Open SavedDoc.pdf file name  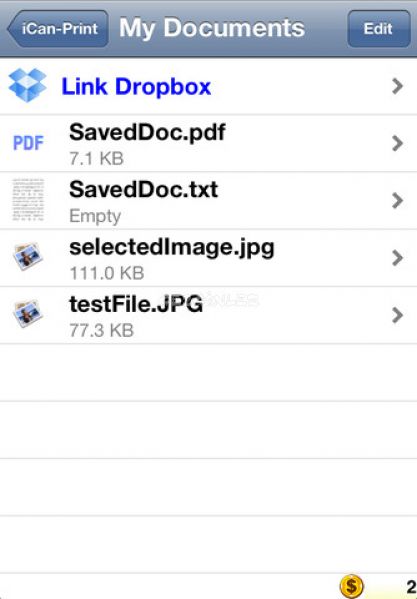[x=147, y=133]
